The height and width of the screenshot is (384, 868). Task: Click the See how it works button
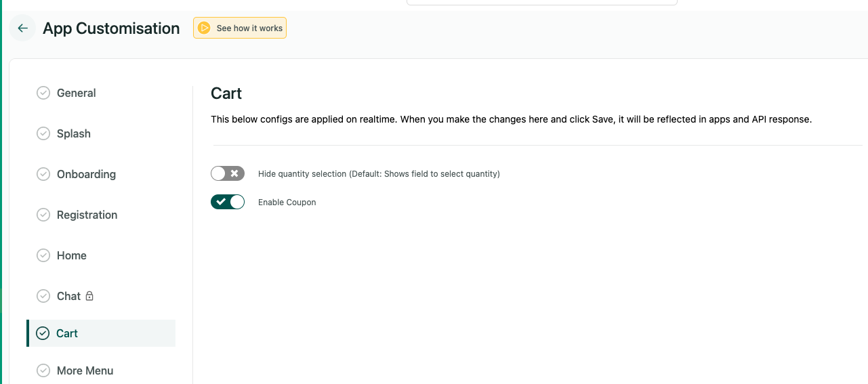point(240,28)
